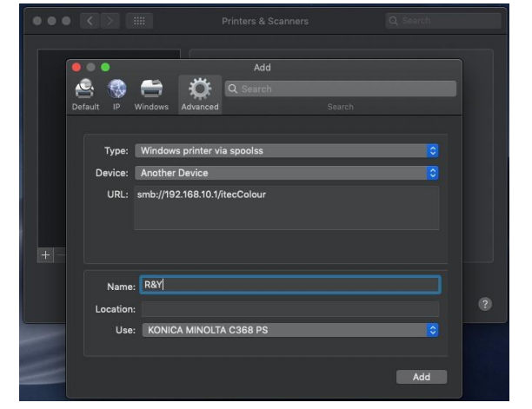Select the Default printer toolbar icon
Image resolution: width=532 pixels, height=409 pixels.
(x=85, y=89)
